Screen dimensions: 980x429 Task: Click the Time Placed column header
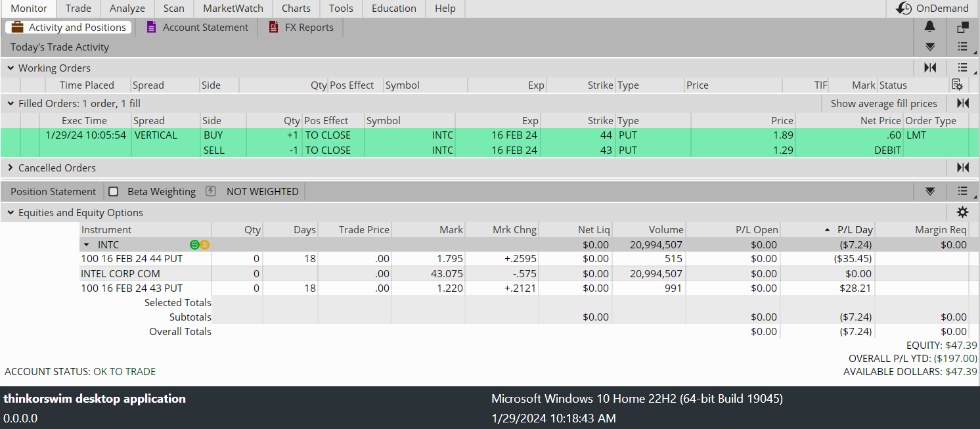point(87,85)
